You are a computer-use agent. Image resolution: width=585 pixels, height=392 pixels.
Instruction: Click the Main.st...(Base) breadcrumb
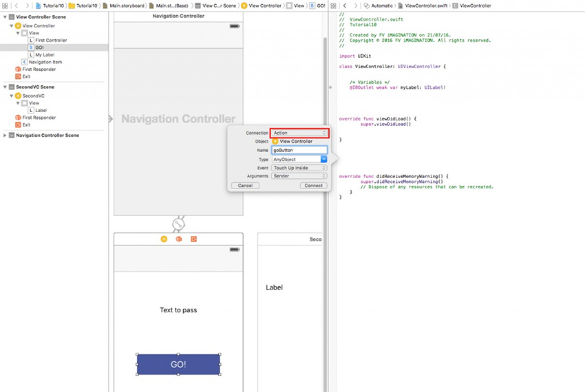pyautogui.click(x=169, y=6)
